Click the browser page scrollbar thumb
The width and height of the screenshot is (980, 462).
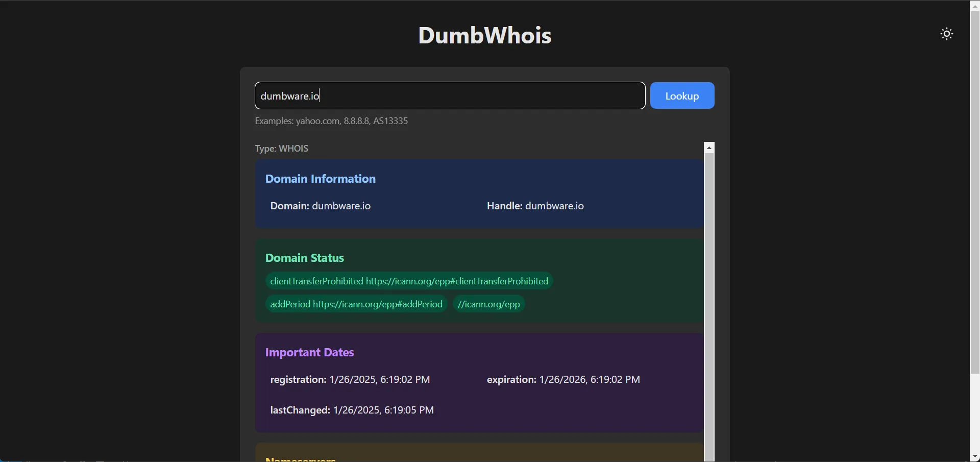(x=975, y=193)
